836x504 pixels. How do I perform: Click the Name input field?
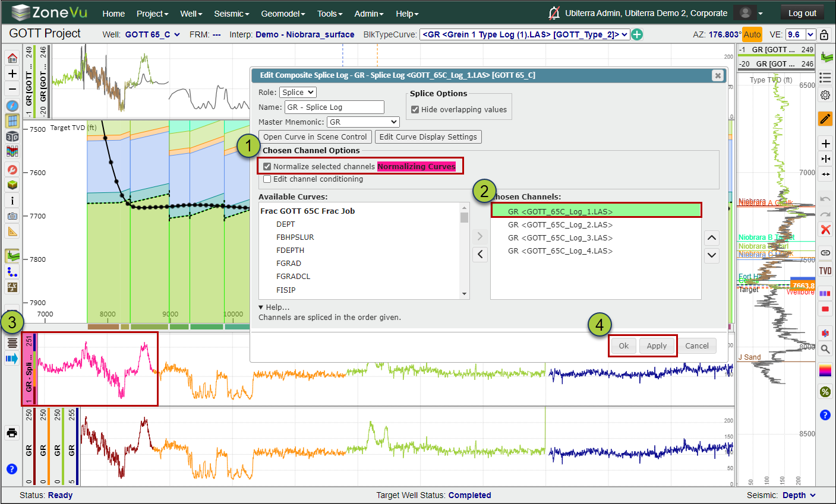point(335,107)
